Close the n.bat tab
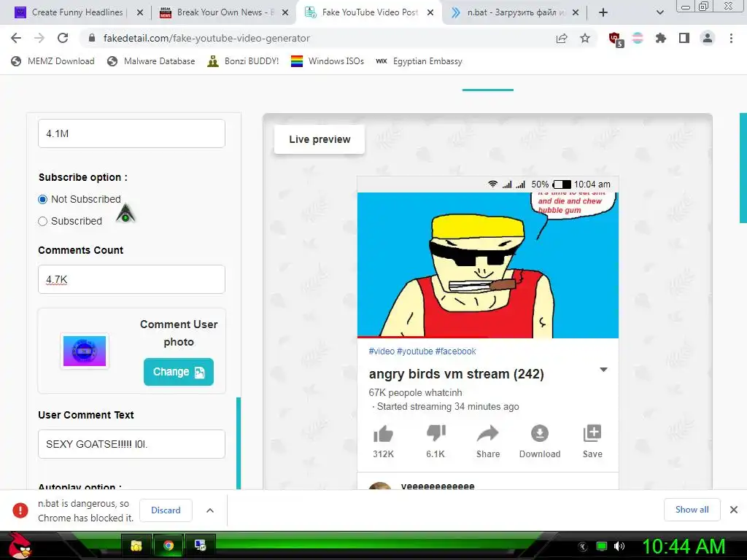 pyautogui.click(x=576, y=12)
